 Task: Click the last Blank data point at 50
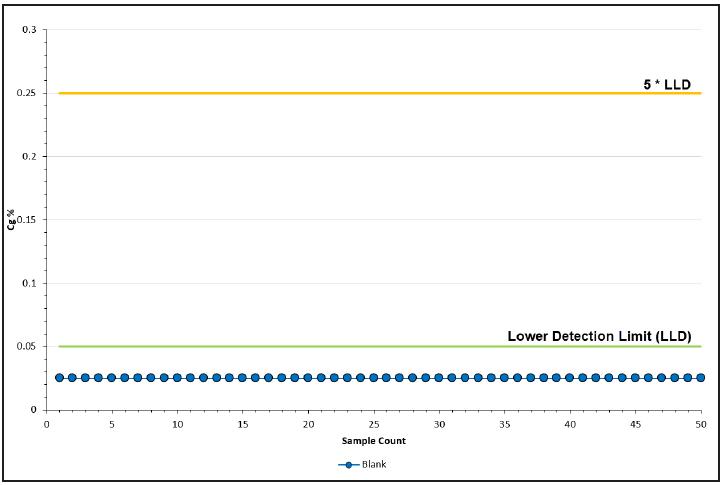click(700, 378)
